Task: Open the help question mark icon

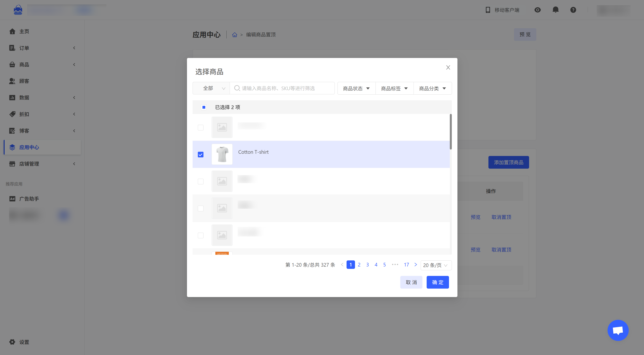Action: point(573,10)
